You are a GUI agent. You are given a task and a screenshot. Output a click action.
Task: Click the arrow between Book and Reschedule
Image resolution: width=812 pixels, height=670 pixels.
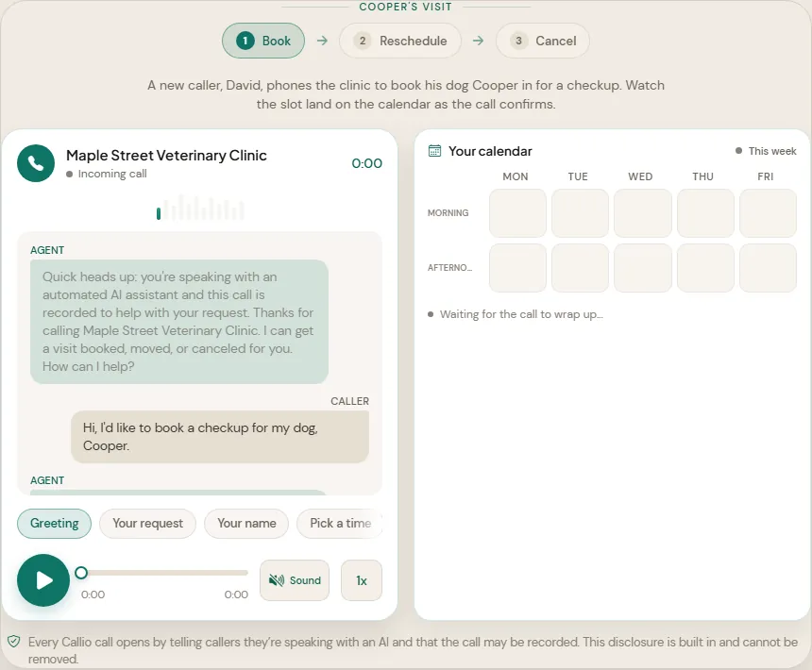pyautogui.click(x=322, y=41)
